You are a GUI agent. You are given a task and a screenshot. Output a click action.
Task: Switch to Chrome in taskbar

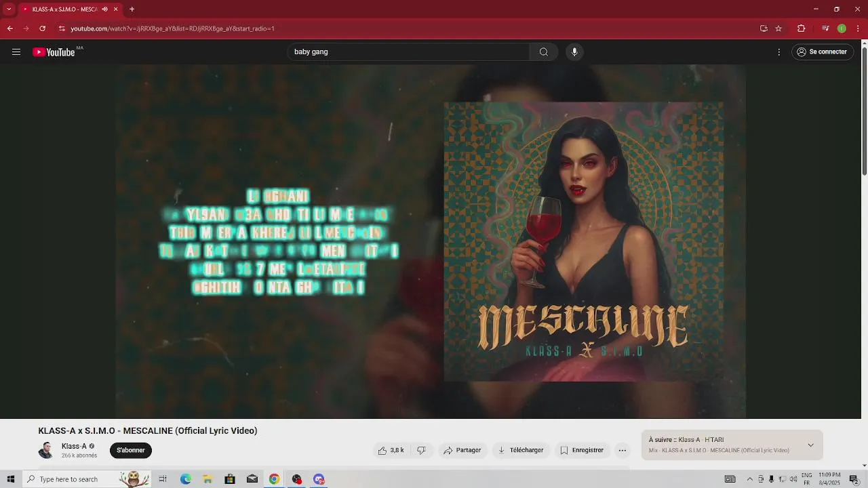pos(274,479)
